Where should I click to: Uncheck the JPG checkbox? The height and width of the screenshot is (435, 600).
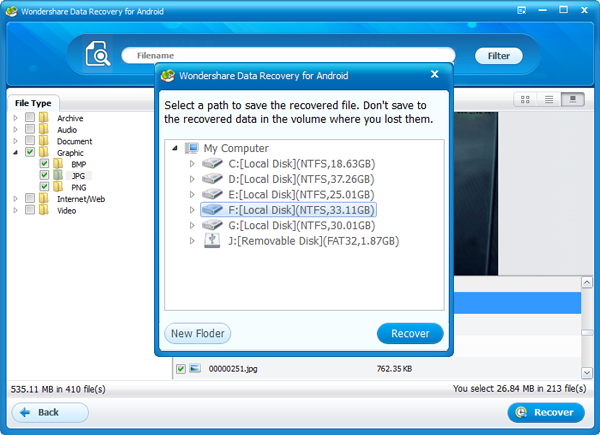point(44,175)
